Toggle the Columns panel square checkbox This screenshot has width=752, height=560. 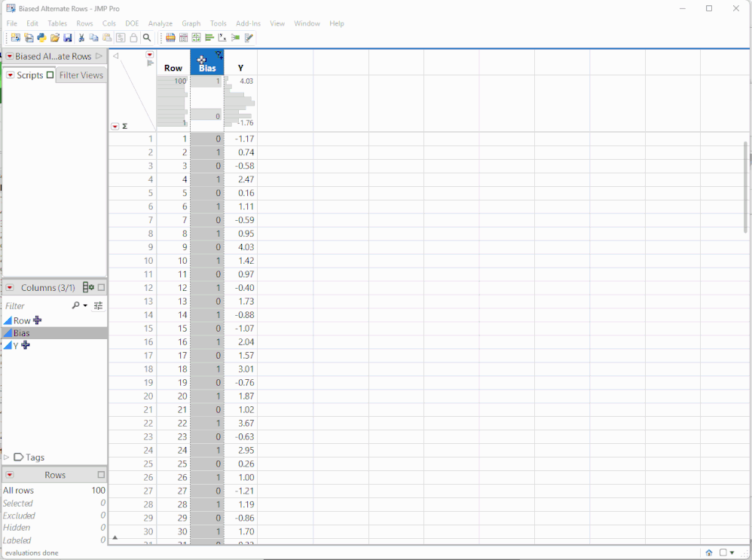pyautogui.click(x=101, y=287)
